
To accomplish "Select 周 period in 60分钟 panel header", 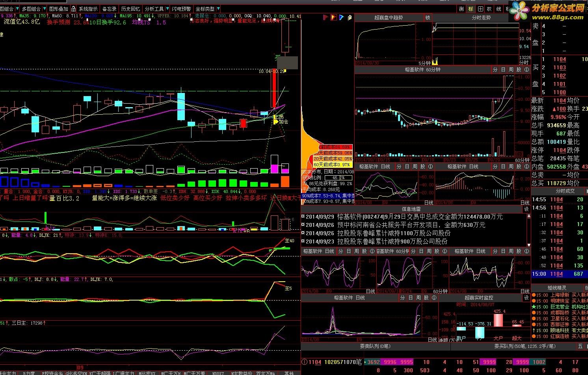I will tap(511, 70).
